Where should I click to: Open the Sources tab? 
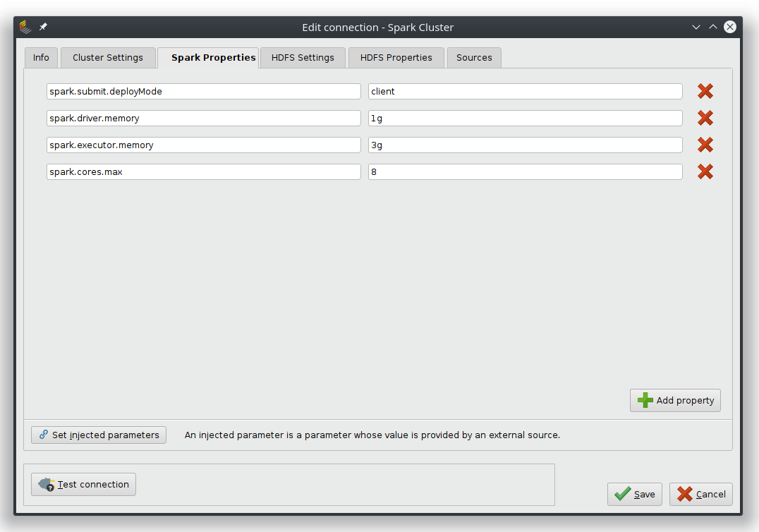[x=474, y=58]
